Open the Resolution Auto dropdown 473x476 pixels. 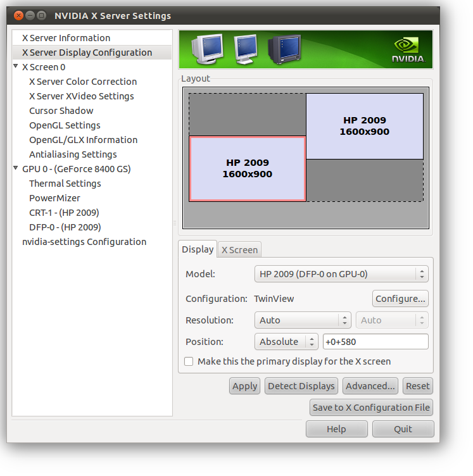[x=302, y=320]
